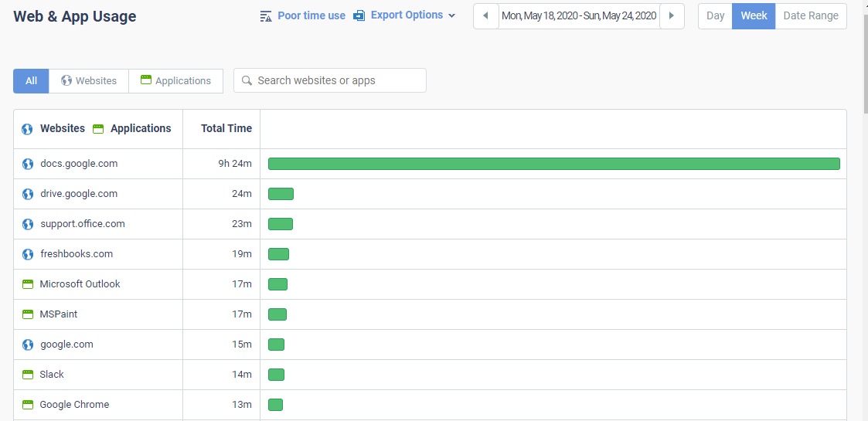868x421 pixels.
Task: Click the Export Options export icon
Action: coord(359,15)
